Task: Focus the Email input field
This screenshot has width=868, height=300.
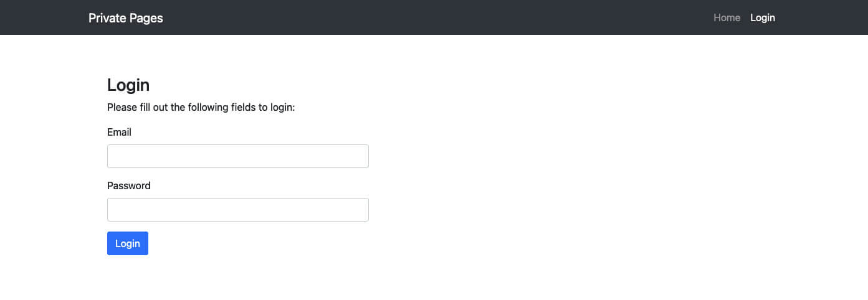Action: click(x=238, y=156)
